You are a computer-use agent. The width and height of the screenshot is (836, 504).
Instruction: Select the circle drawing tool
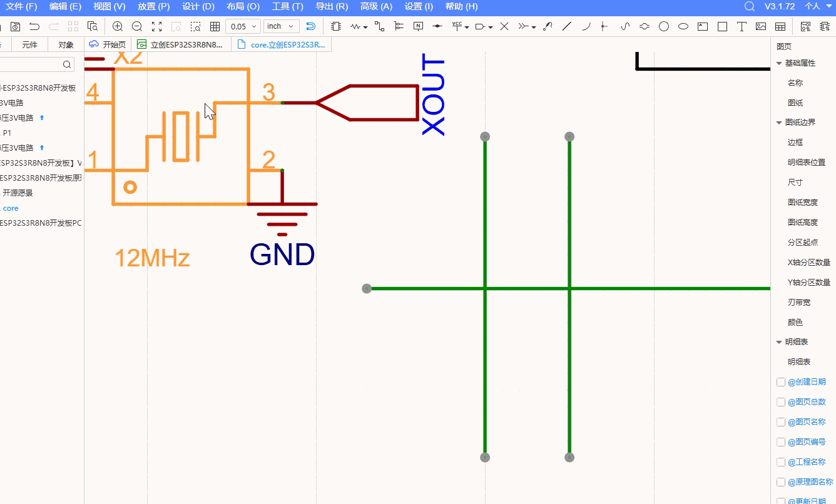664,26
